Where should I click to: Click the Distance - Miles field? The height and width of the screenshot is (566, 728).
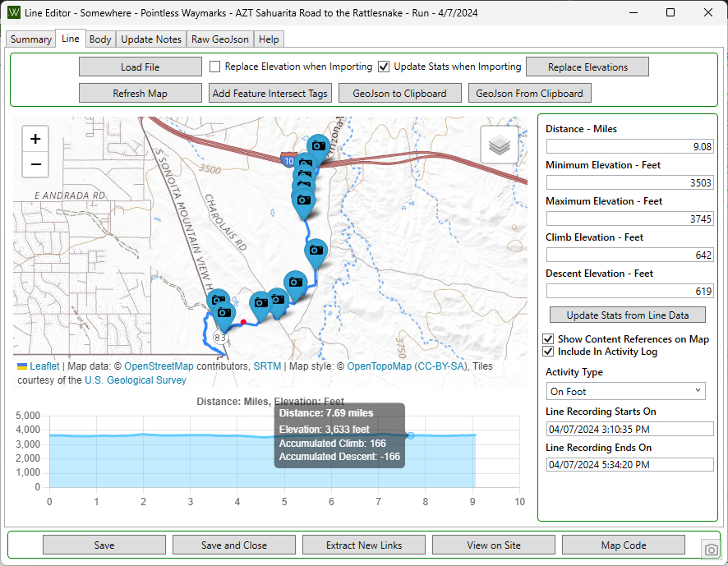click(x=629, y=146)
